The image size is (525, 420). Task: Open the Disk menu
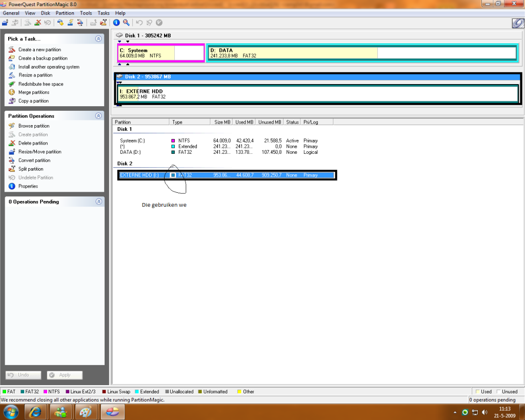point(46,13)
